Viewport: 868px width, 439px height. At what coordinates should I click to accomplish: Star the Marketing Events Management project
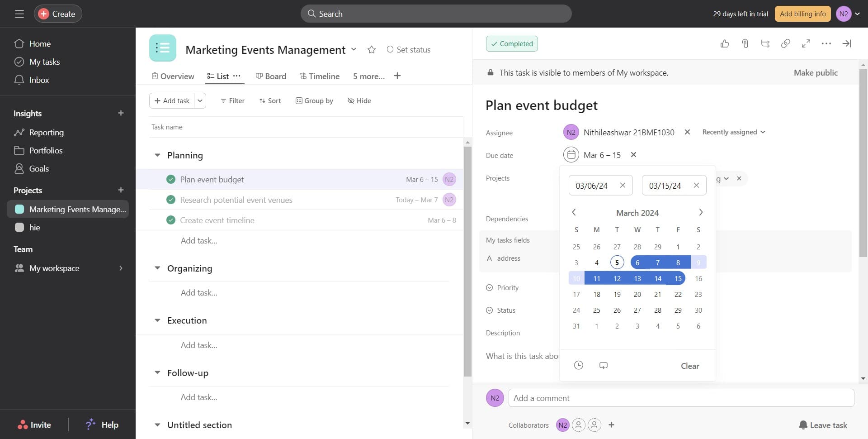[372, 50]
